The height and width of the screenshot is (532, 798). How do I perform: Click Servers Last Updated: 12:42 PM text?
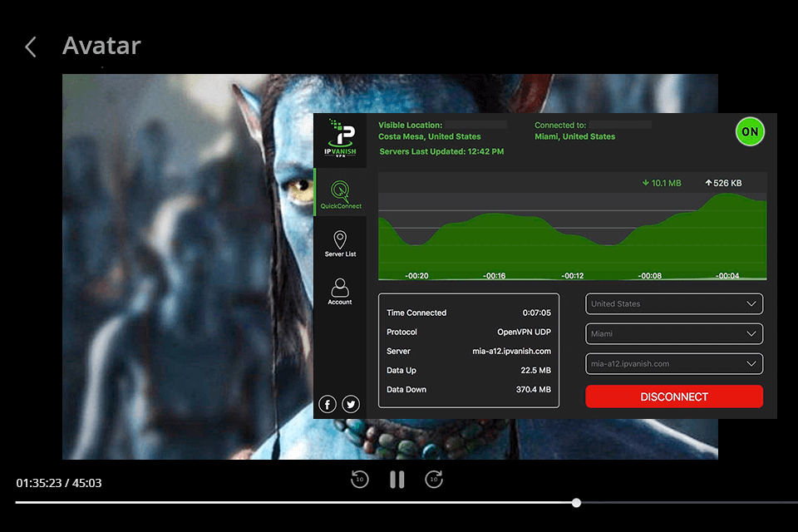click(x=441, y=151)
